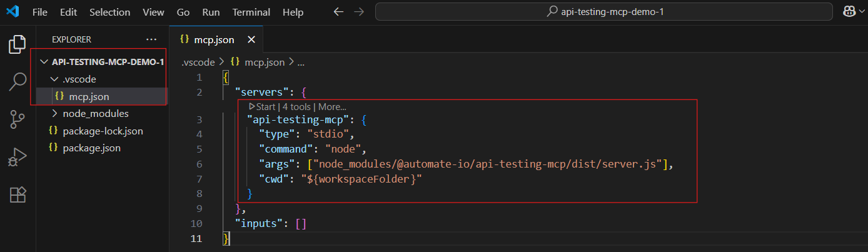The height and width of the screenshot is (252, 868).
Task: Open the View menu
Action: point(154,12)
